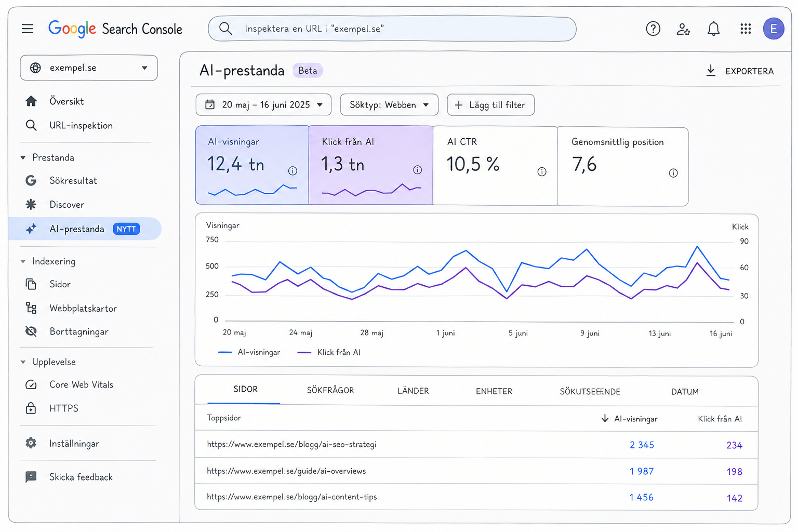This screenshot has width=798, height=532.
Task: Click the Google Search Console logo
Action: point(115,29)
